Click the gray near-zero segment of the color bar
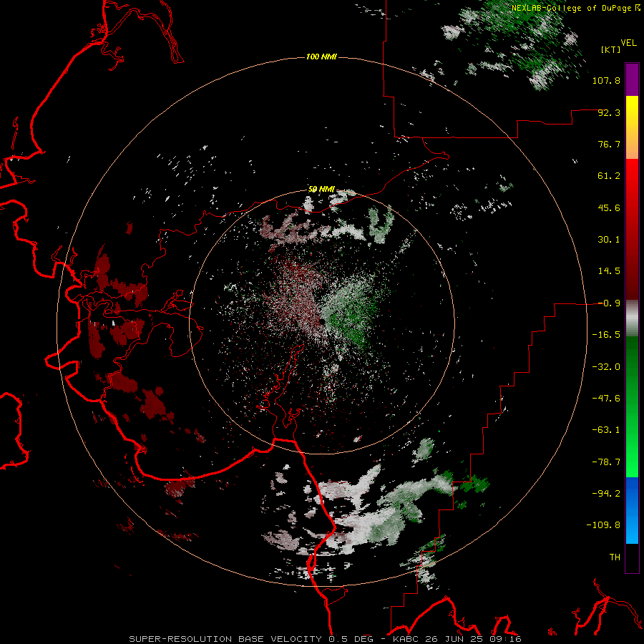This screenshot has height=644, width=644. click(632, 318)
